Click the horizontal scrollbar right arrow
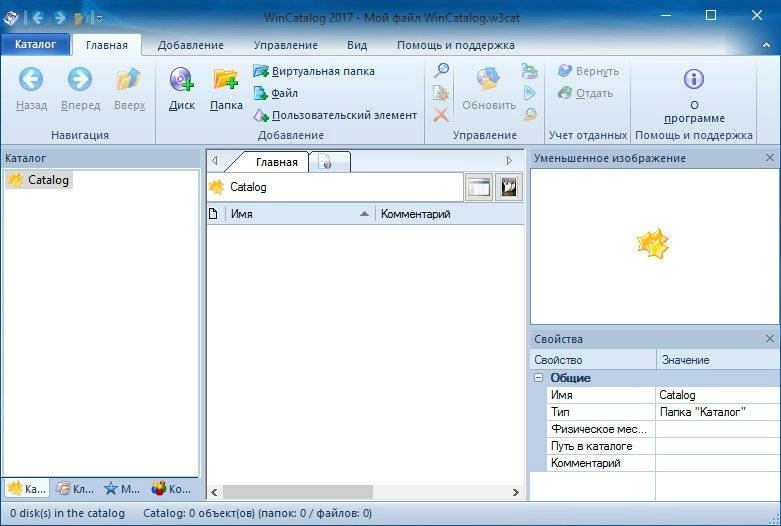 tap(516, 492)
